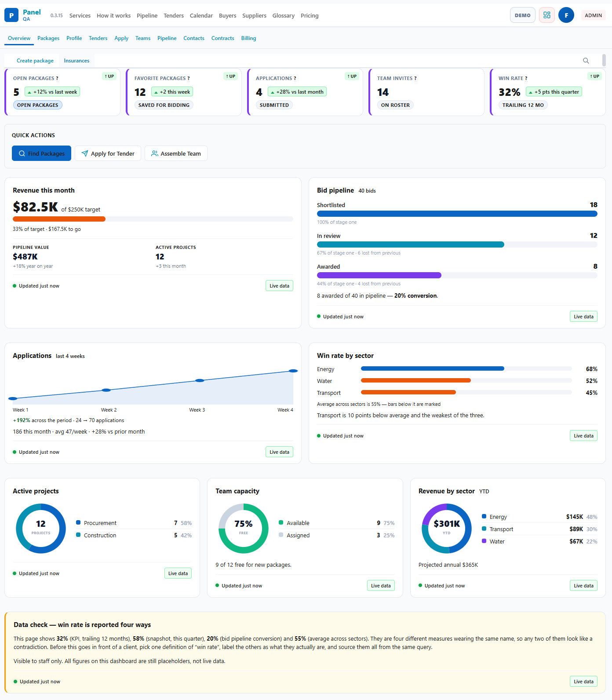
Task: Click the Transport revenue legend row
Action: pos(539,529)
